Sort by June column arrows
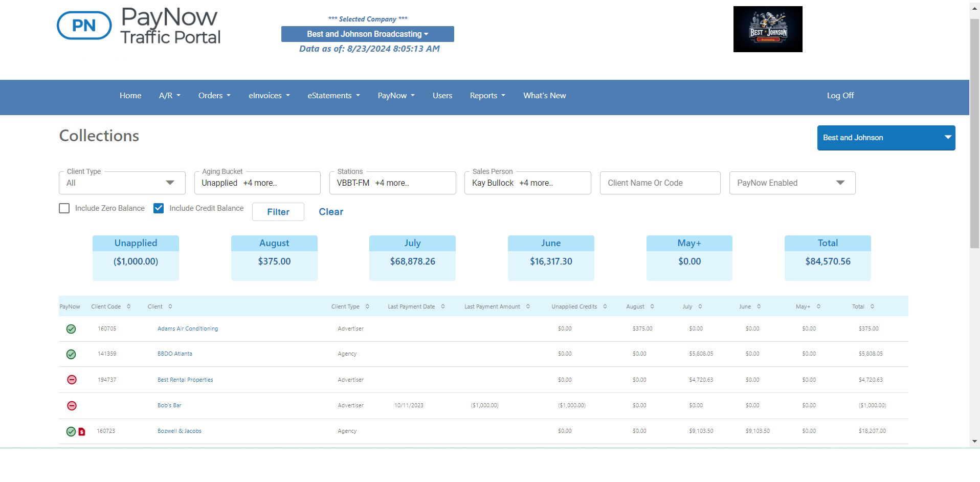The width and height of the screenshot is (980, 482). 759,306
